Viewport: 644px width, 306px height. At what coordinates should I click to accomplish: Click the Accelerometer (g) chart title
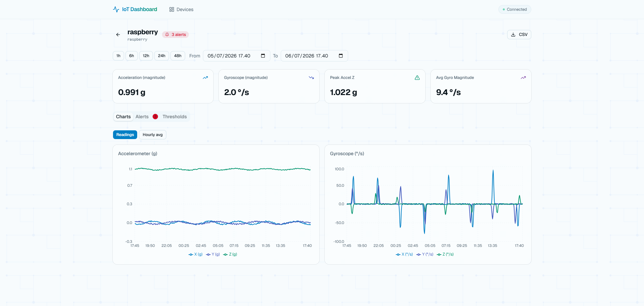tap(138, 154)
